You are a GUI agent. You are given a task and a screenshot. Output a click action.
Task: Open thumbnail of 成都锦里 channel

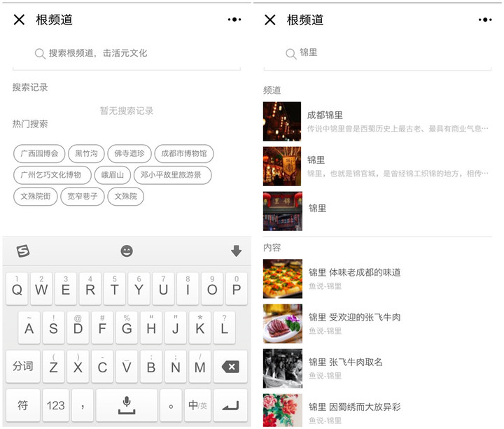point(282,122)
